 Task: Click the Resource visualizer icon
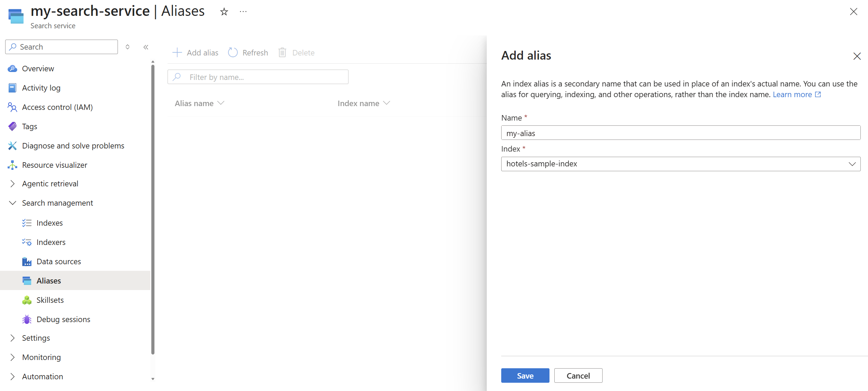[12, 165]
